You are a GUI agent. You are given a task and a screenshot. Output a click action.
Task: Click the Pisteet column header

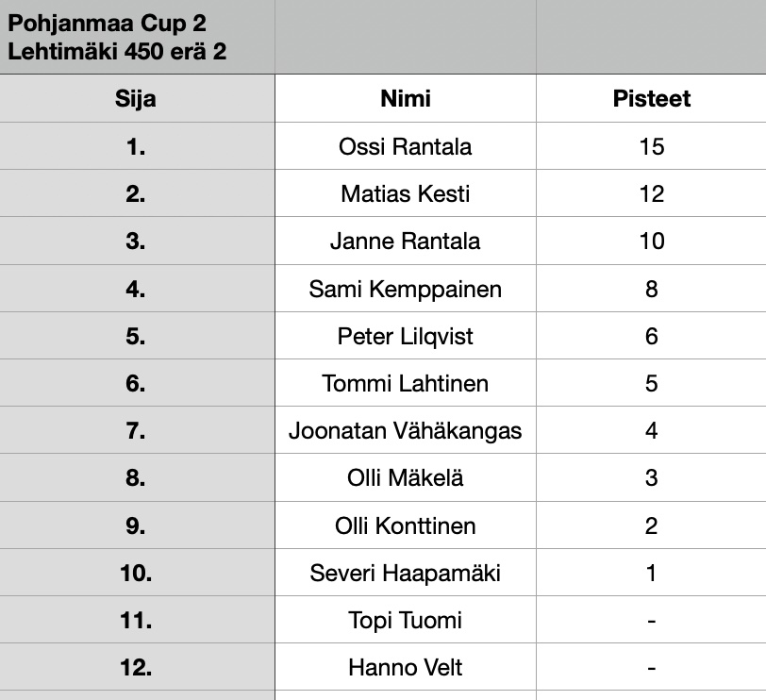(x=651, y=98)
